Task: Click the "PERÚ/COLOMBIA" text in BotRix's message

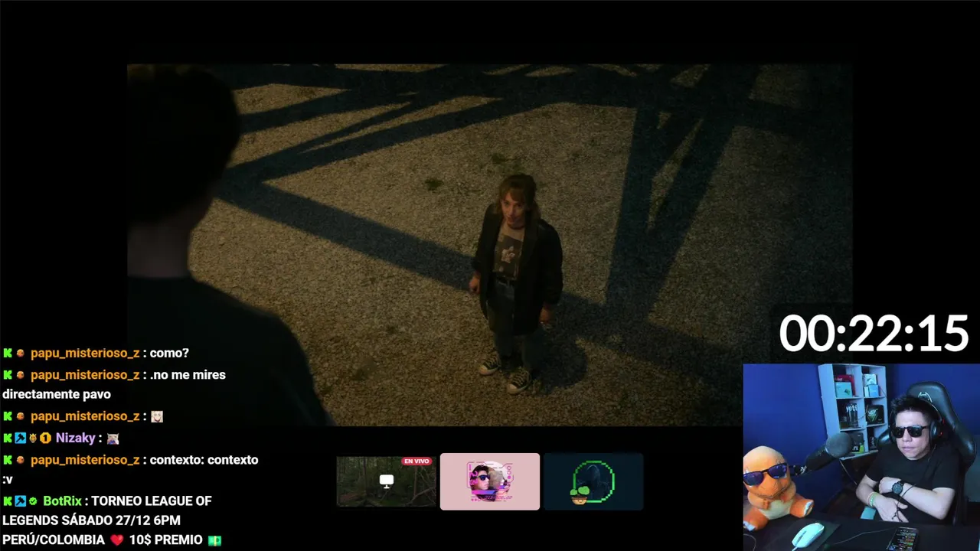Action: click(x=54, y=540)
